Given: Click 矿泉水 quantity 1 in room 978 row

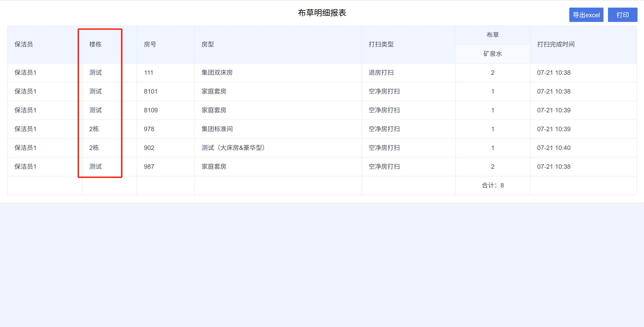Looking at the screenshot, I should click(493, 129).
